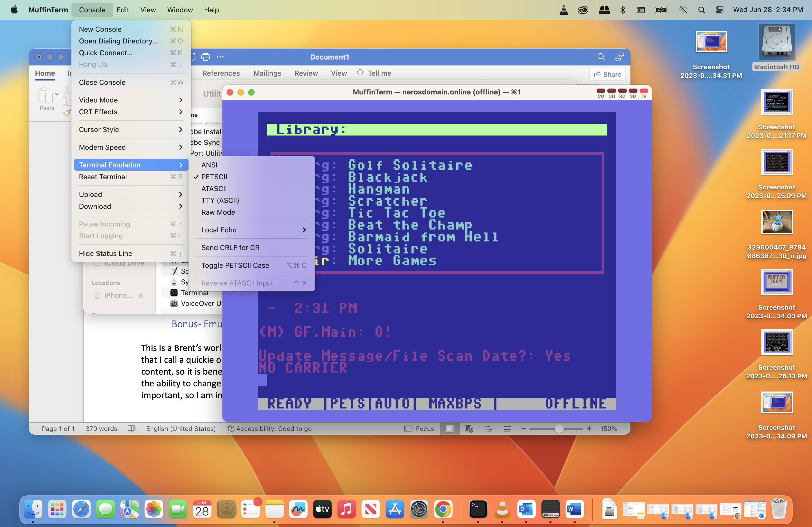Click the Paste clipboard icon in Word
The width and height of the screenshot is (812, 527).
[45, 94]
